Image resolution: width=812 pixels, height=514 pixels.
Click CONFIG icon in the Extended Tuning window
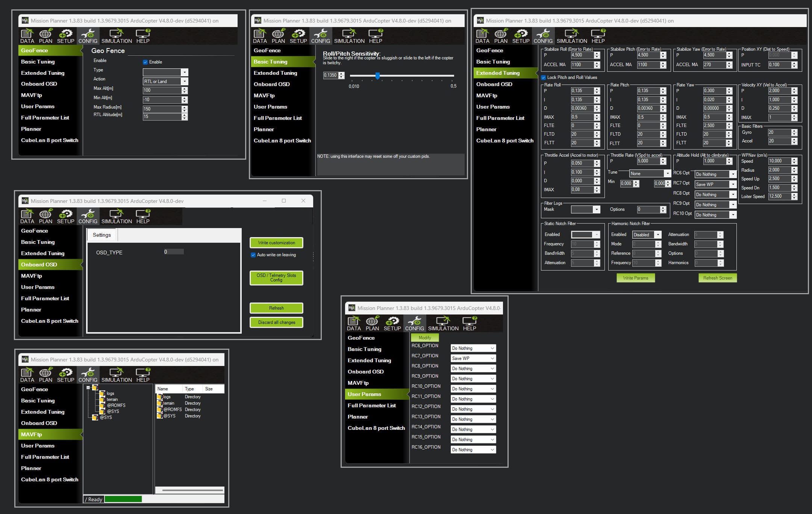click(x=543, y=36)
